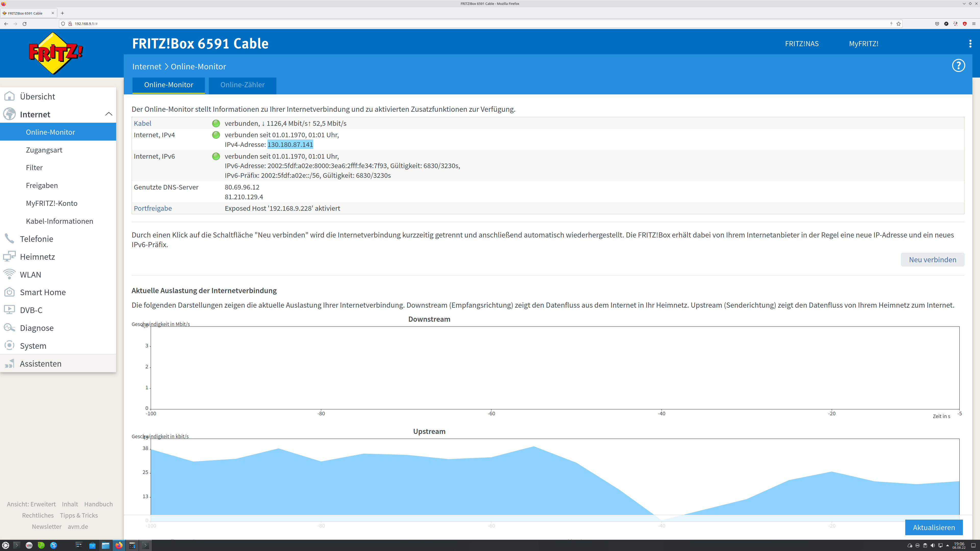Open Tipps & Tricks footer link
This screenshot has height=551, width=980.
(x=79, y=516)
